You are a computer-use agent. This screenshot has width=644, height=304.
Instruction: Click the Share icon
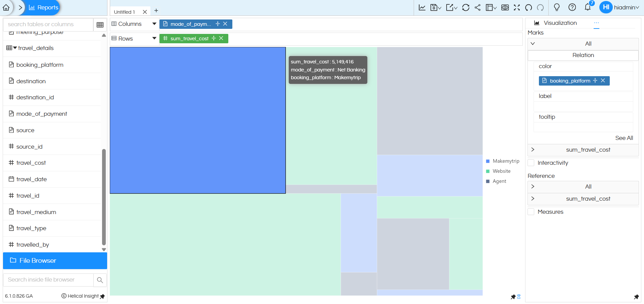(477, 7)
